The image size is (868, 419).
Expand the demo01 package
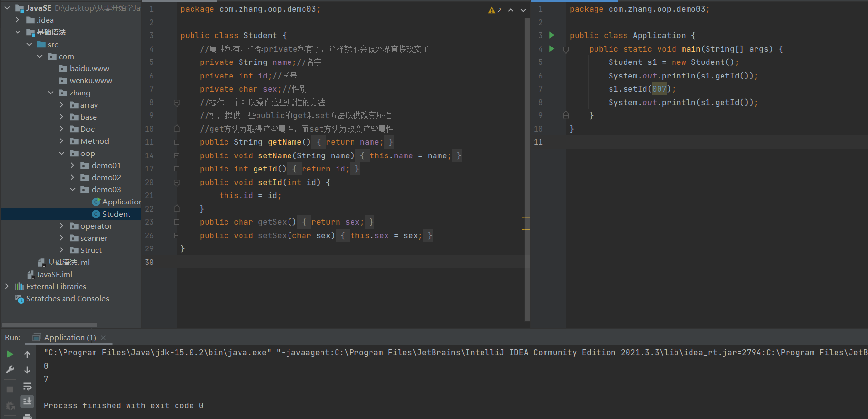(x=73, y=165)
